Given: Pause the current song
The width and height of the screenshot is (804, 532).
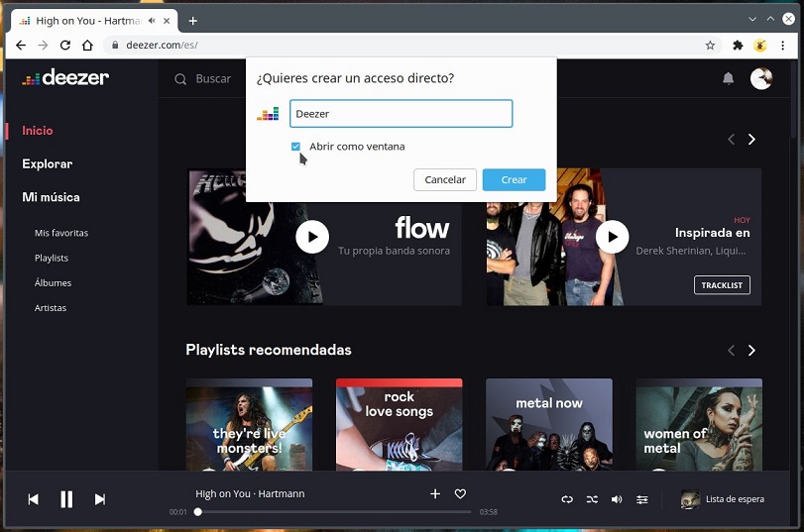Looking at the screenshot, I should 66,499.
